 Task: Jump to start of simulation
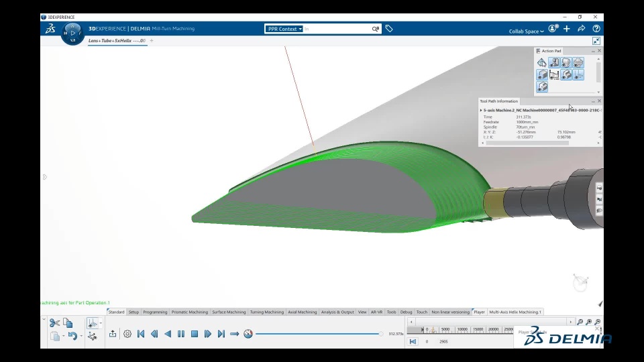point(141,334)
